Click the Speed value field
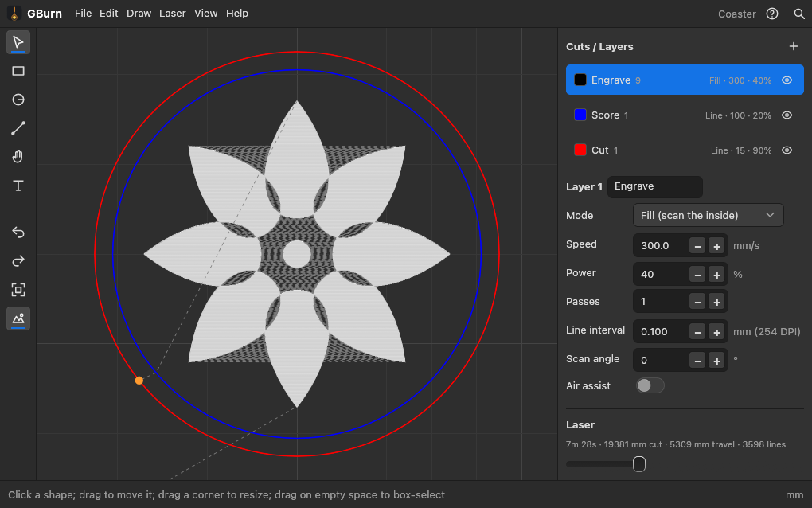 [662, 246]
